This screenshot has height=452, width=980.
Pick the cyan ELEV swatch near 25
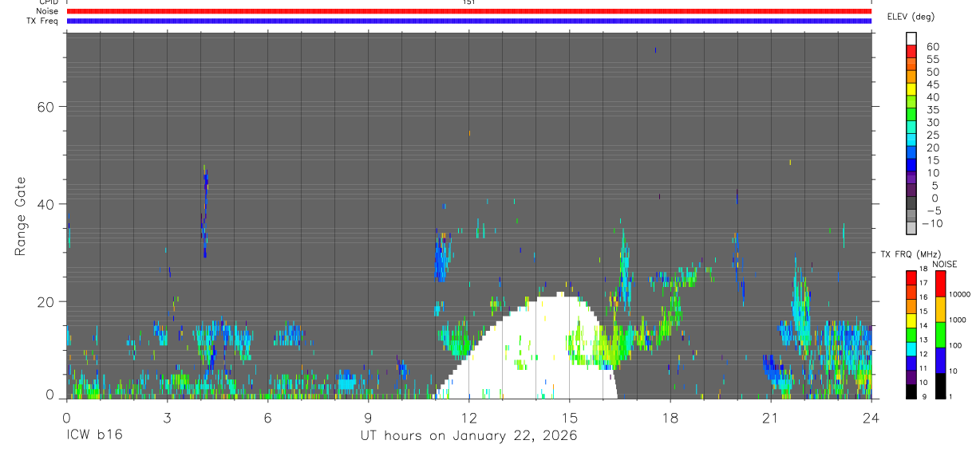(911, 138)
